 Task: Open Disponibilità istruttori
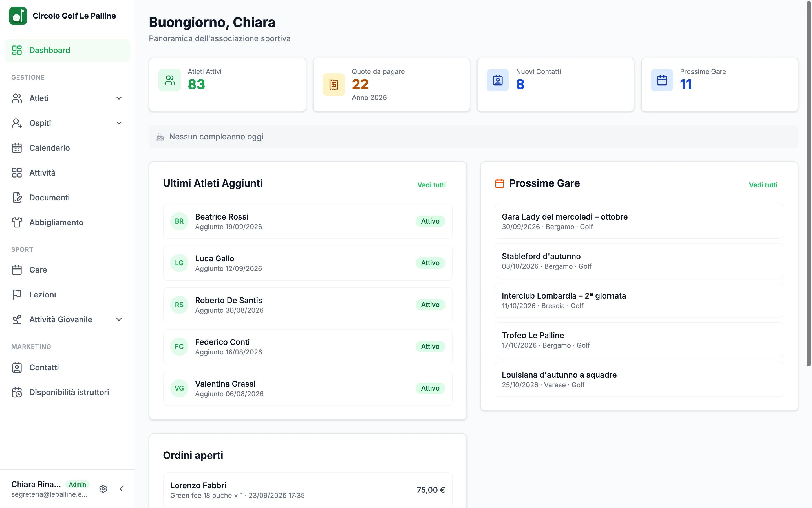coord(67,392)
